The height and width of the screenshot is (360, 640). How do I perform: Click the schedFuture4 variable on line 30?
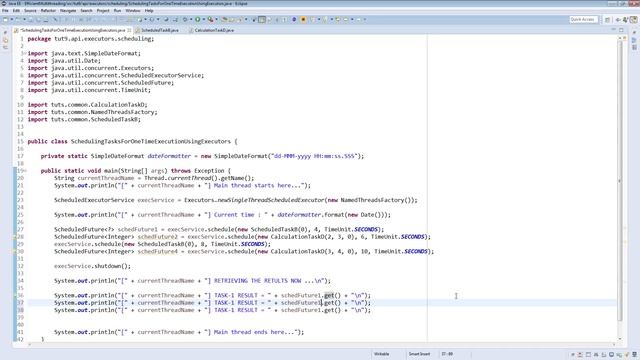[x=158, y=251]
